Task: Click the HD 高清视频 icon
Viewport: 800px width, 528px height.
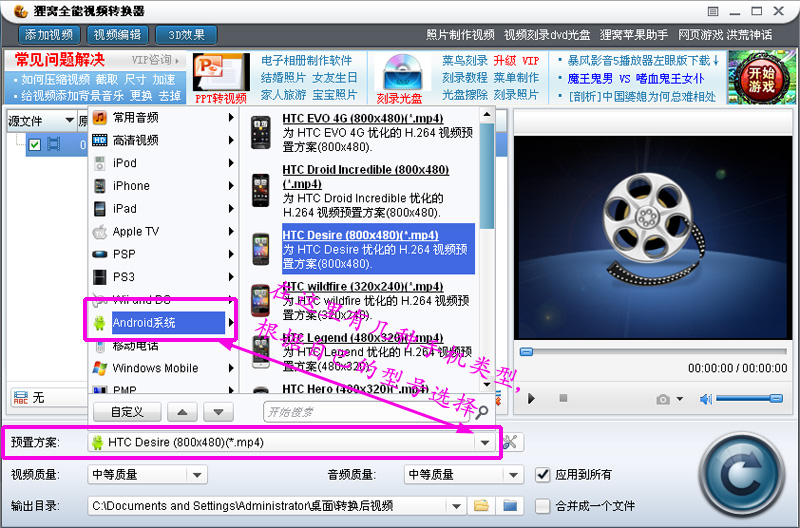Action: click(99, 140)
